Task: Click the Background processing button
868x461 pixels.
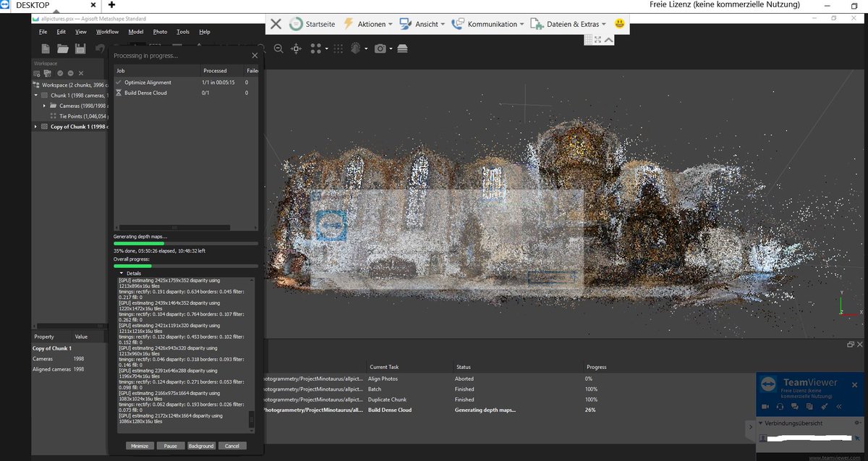Action: coord(201,446)
